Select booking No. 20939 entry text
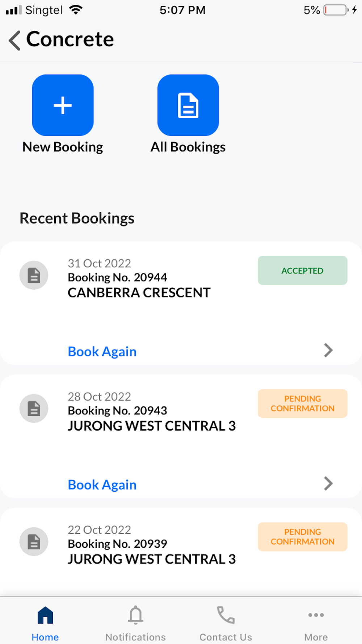The width and height of the screenshot is (362, 644). point(117,544)
